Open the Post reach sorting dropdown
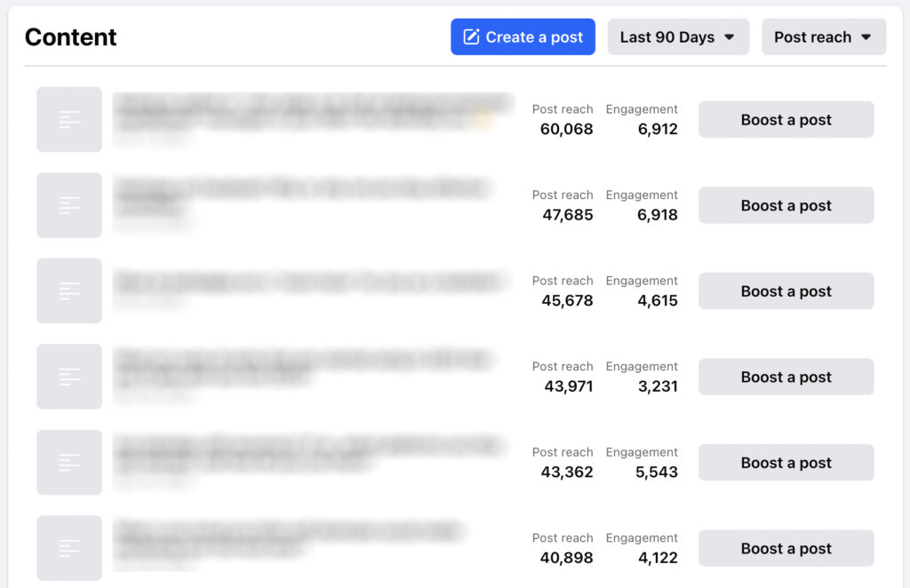Viewport: 910px width, 588px height. point(823,36)
